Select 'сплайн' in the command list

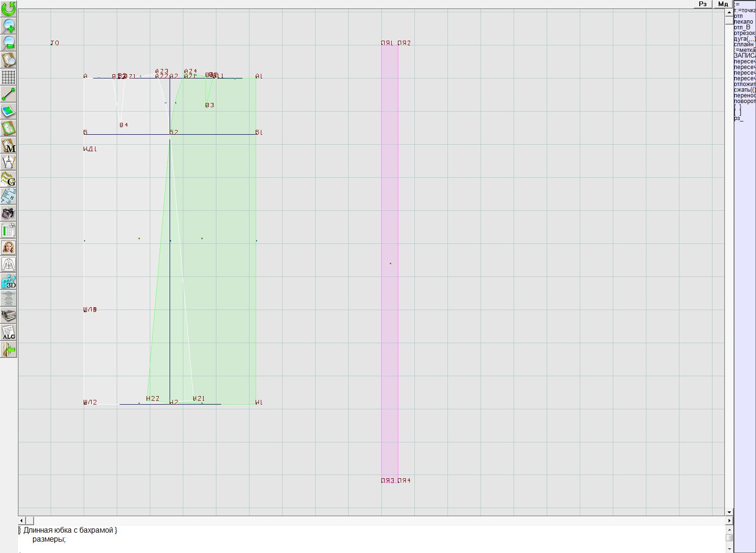point(745,44)
